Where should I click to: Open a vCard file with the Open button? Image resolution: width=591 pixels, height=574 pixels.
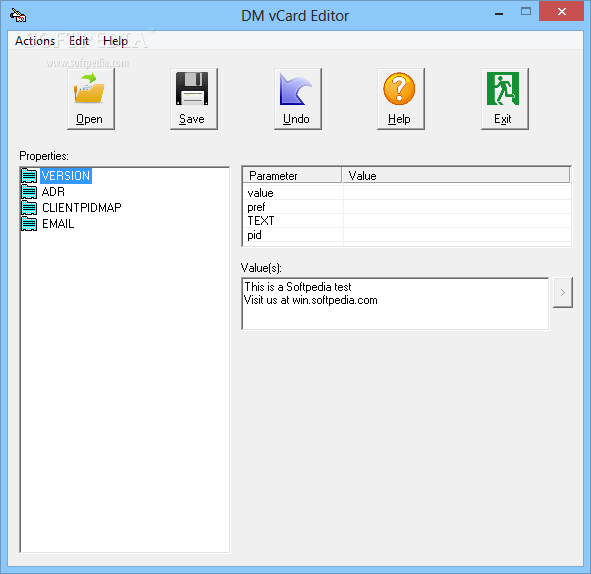tap(90, 99)
